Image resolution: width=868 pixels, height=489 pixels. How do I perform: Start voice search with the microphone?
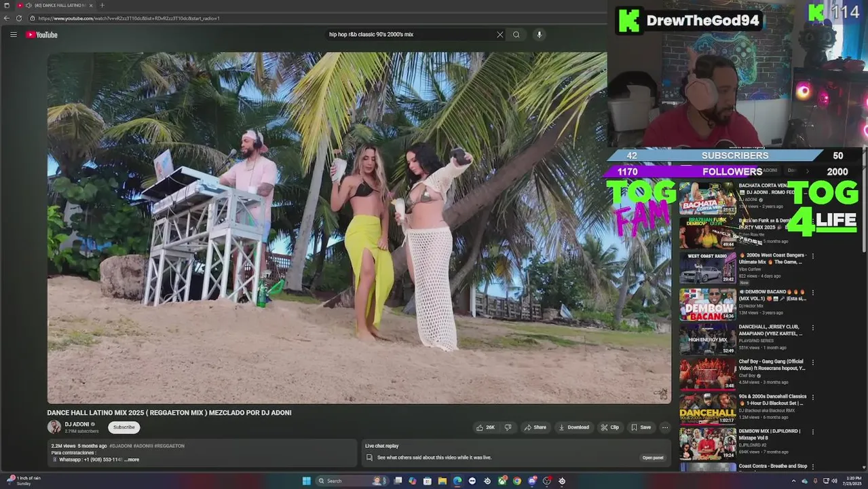(x=539, y=35)
